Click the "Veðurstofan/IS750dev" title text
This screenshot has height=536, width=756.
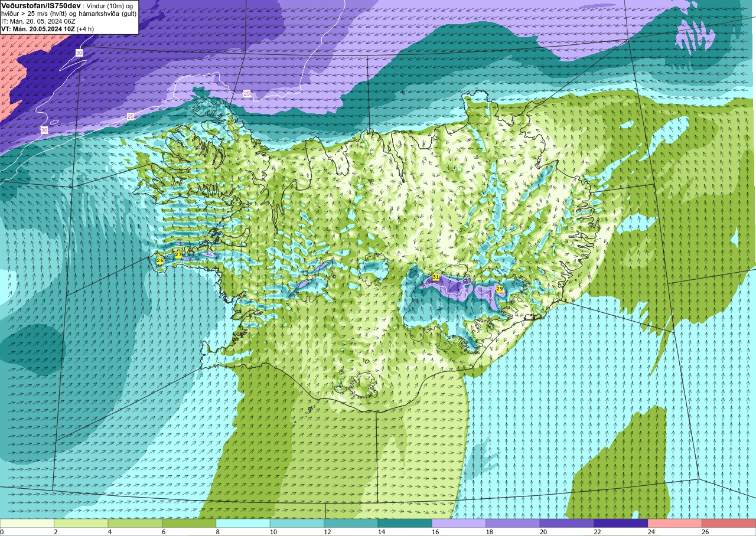41,5
